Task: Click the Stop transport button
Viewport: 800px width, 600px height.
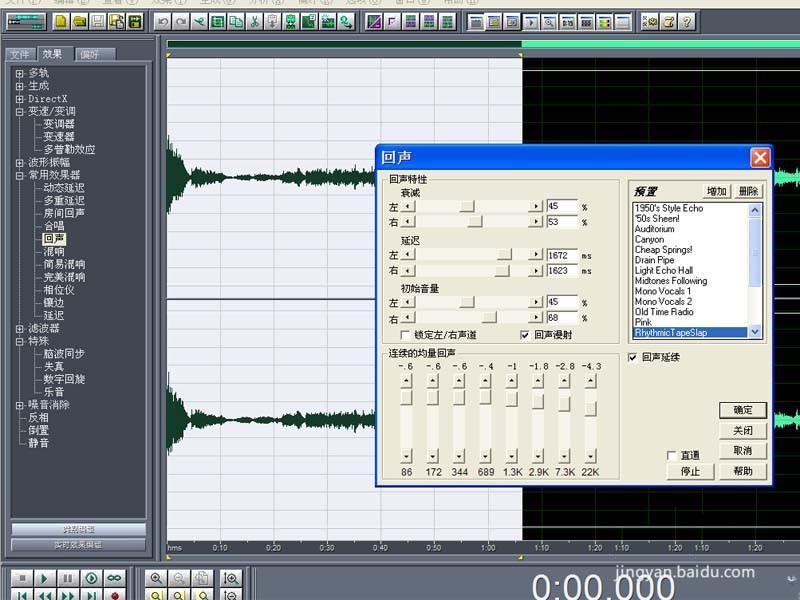Action: click(x=20, y=578)
